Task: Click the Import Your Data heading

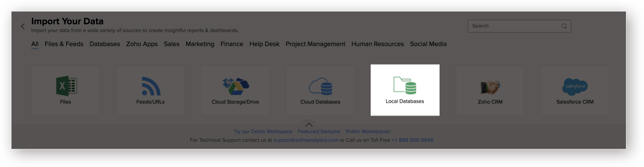Action: [67, 21]
